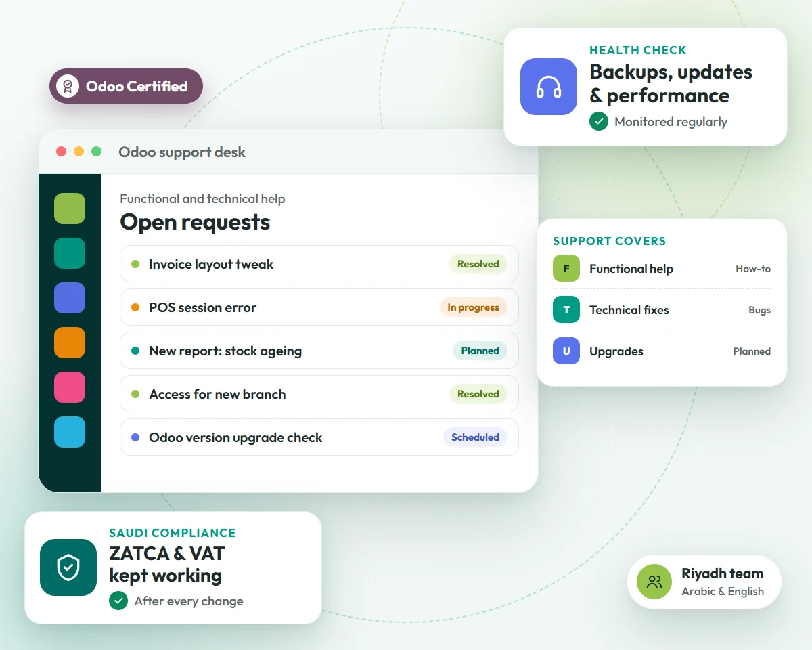Click the F icon for Functional help
This screenshot has height=650, width=812.
click(566, 269)
